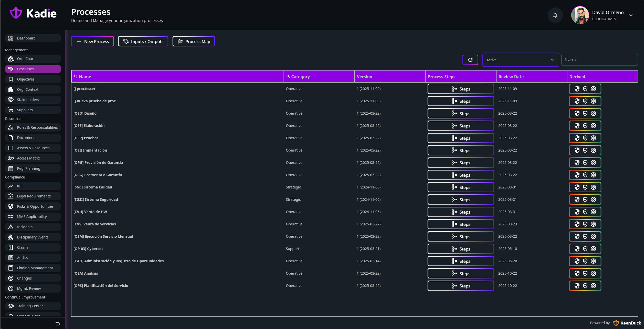Collapse sidebar using bottom menu icon

pos(58,324)
